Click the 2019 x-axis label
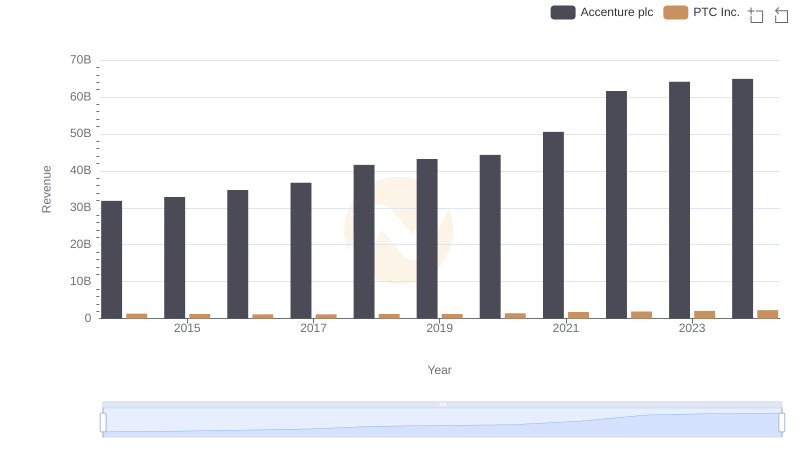Image resolution: width=800 pixels, height=461 pixels. (x=439, y=328)
